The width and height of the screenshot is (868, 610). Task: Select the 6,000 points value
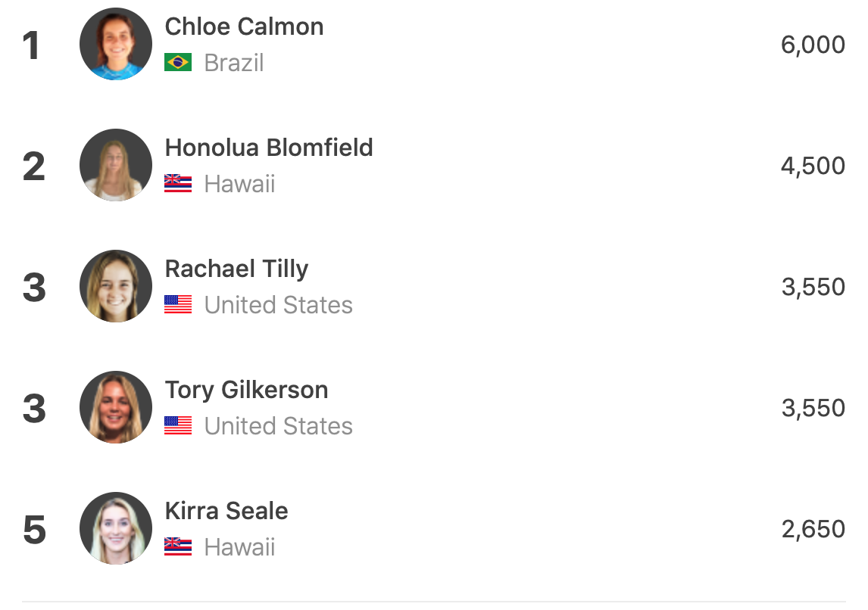click(813, 45)
